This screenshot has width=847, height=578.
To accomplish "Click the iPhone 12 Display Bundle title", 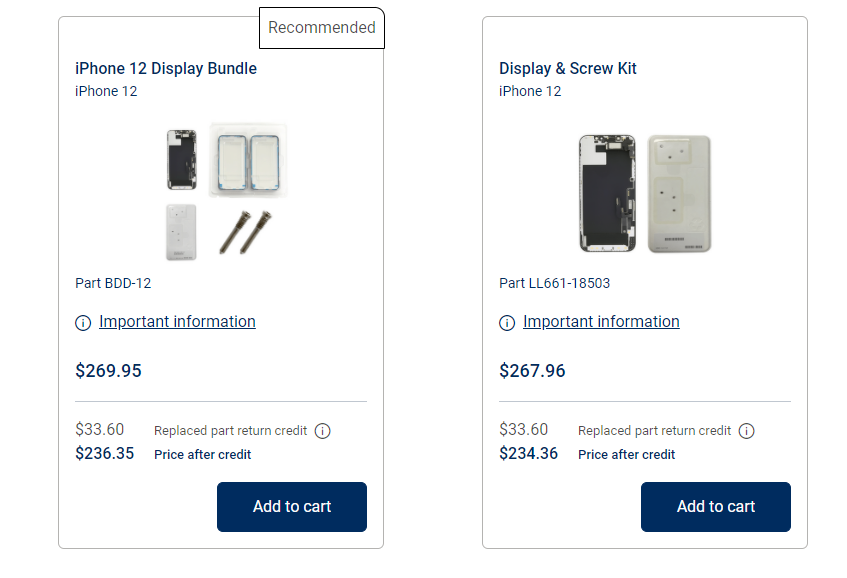I will 166,69.
